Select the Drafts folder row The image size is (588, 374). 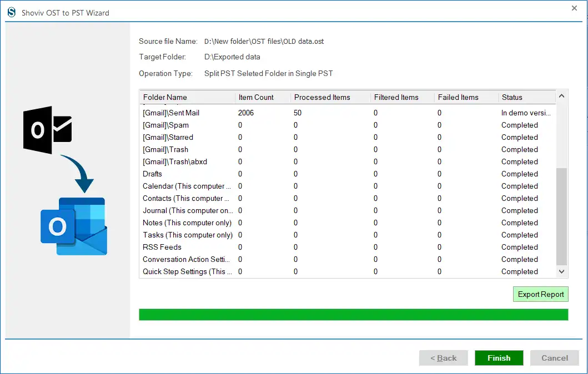click(347, 174)
